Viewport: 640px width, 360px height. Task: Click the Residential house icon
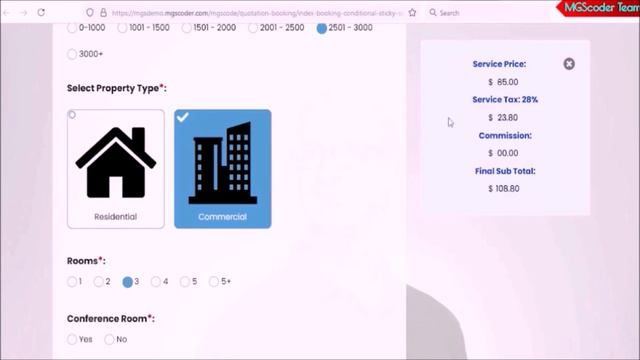(116, 162)
